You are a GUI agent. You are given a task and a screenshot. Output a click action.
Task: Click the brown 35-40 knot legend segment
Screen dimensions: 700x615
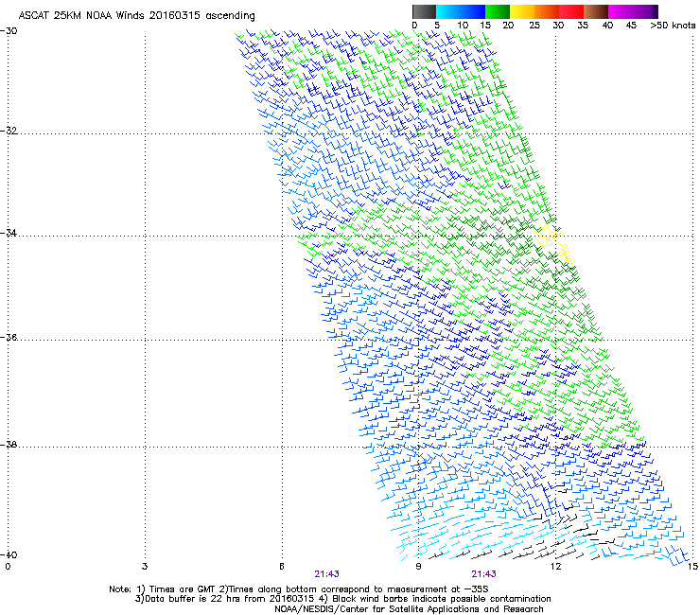pos(596,11)
